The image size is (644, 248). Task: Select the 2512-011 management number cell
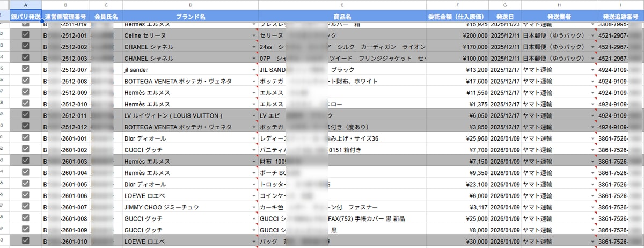[x=65, y=115]
